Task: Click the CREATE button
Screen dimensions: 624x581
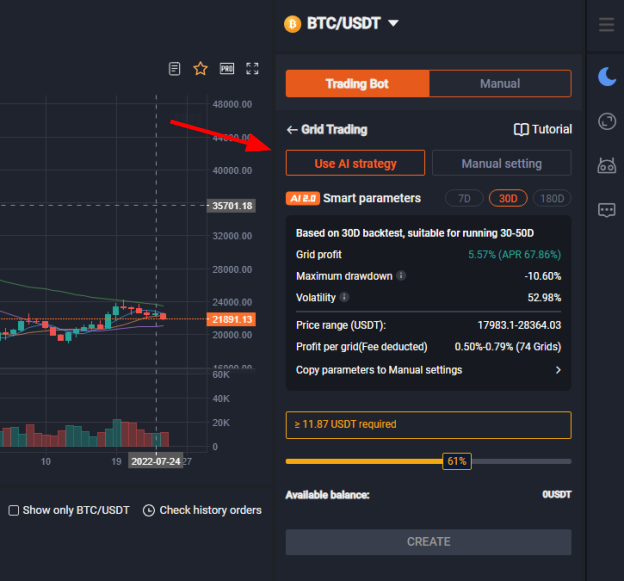Action: coord(428,541)
